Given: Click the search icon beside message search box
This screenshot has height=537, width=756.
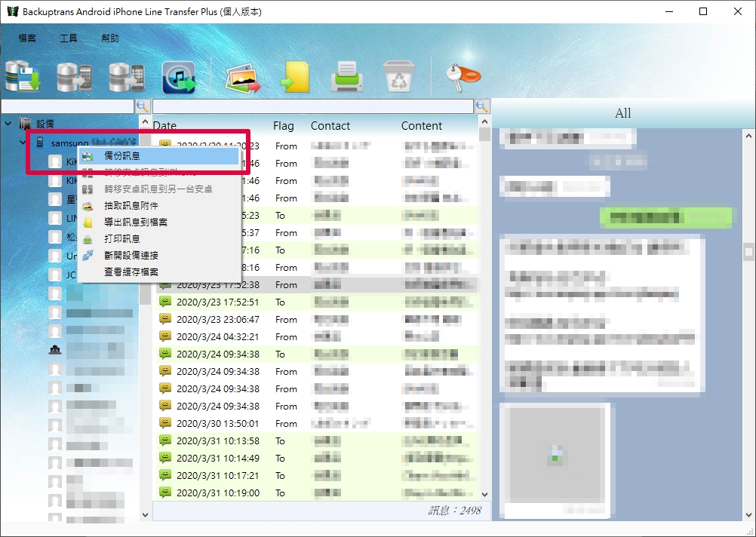Looking at the screenshot, I should click(x=482, y=106).
